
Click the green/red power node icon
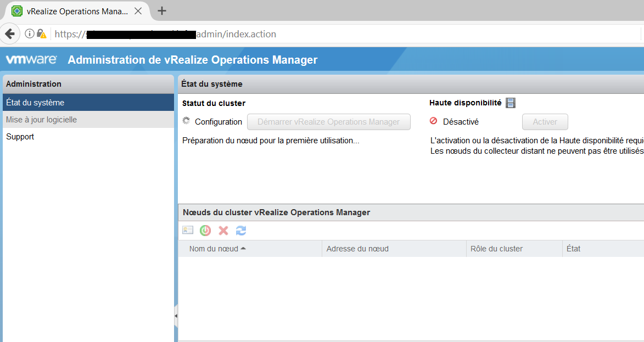205,231
